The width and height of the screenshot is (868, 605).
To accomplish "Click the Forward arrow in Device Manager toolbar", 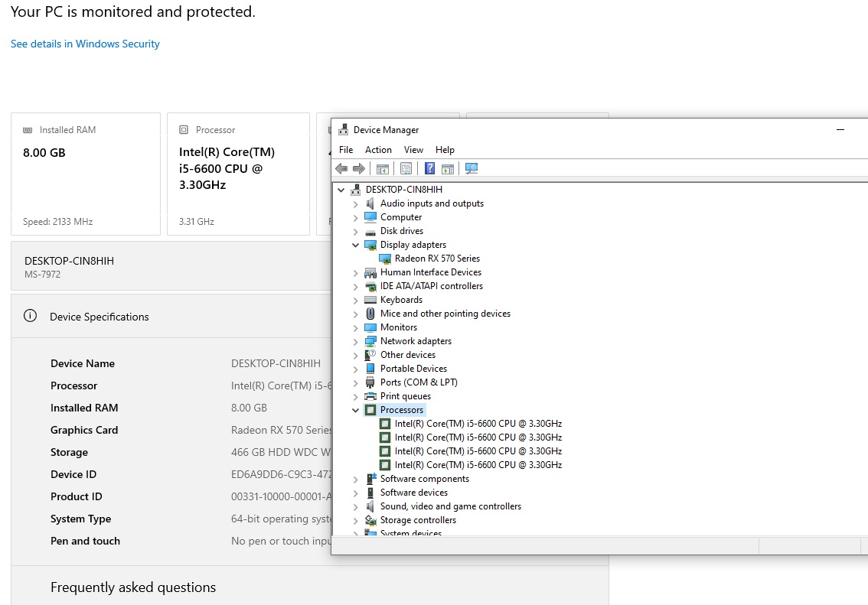I will 358,169.
